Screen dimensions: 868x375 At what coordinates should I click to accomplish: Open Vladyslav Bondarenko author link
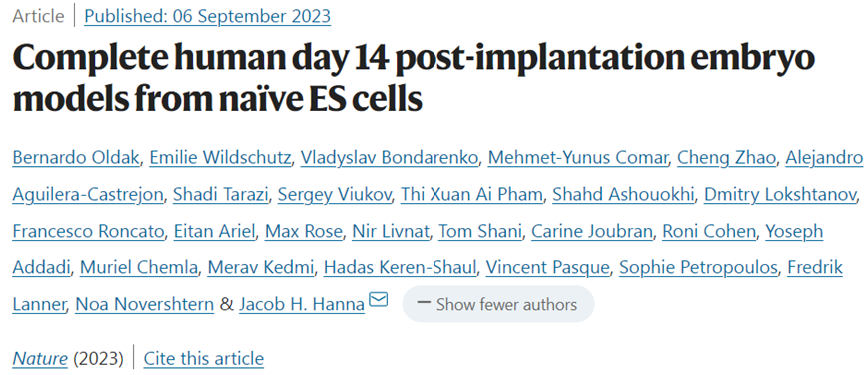pyautogui.click(x=390, y=158)
